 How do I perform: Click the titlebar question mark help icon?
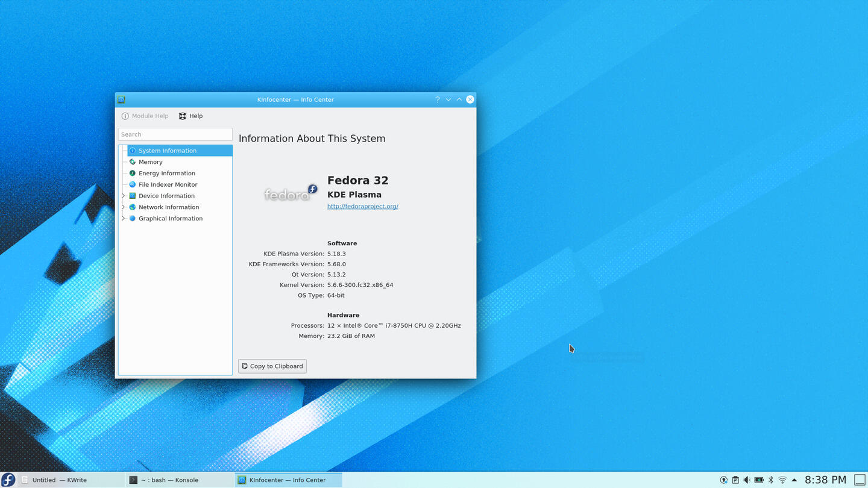(x=438, y=99)
